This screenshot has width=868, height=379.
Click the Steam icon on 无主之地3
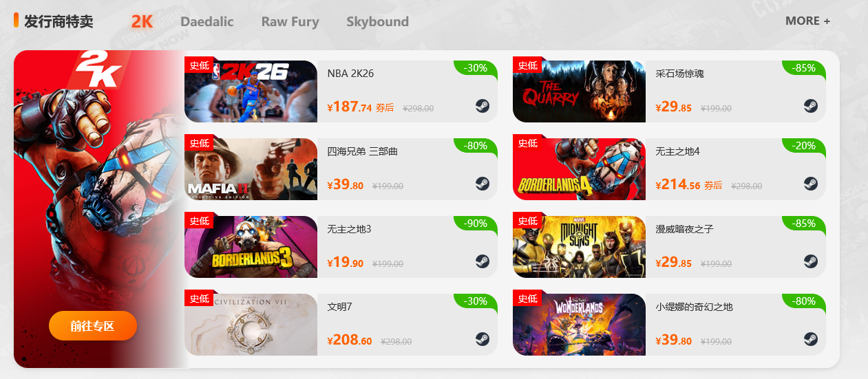click(482, 261)
